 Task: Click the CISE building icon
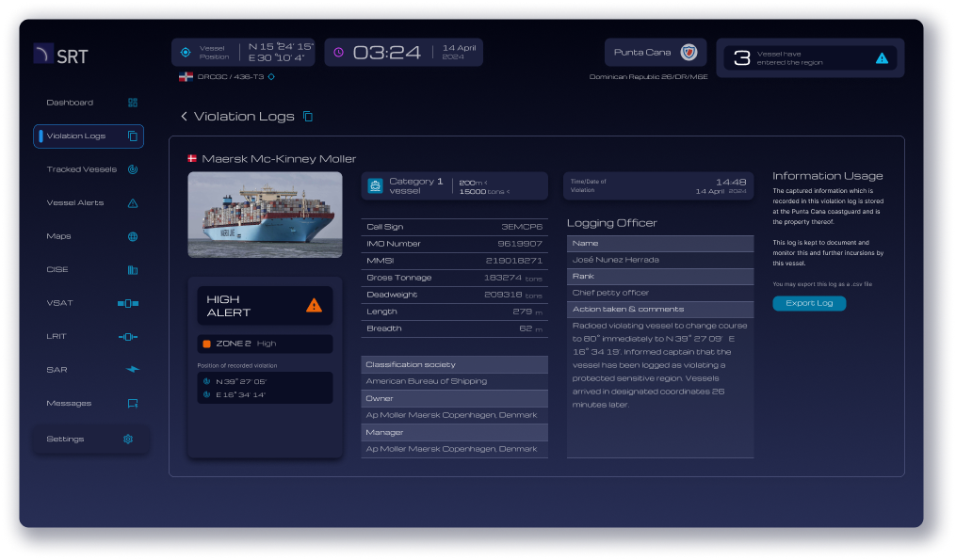pos(133,270)
